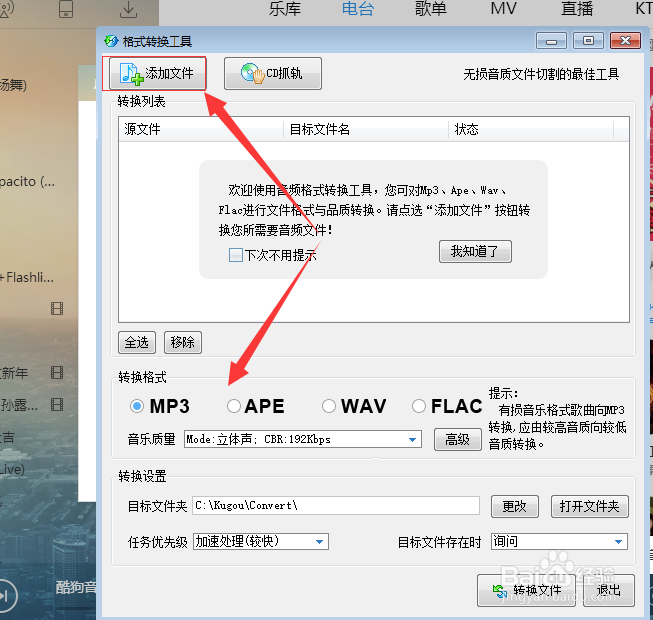Select the MP3 format radio button
Image resolution: width=653 pixels, height=620 pixels.
[137, 406]
